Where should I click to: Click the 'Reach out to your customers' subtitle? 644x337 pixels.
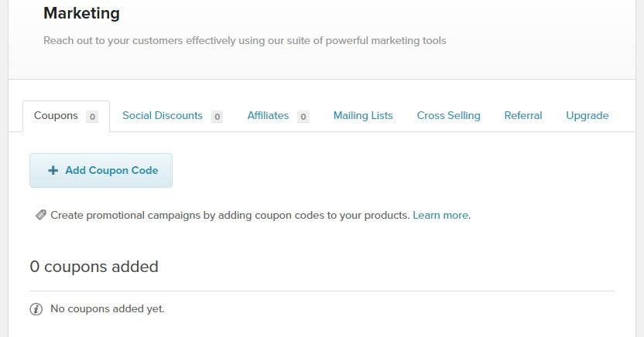click(245, 40)
